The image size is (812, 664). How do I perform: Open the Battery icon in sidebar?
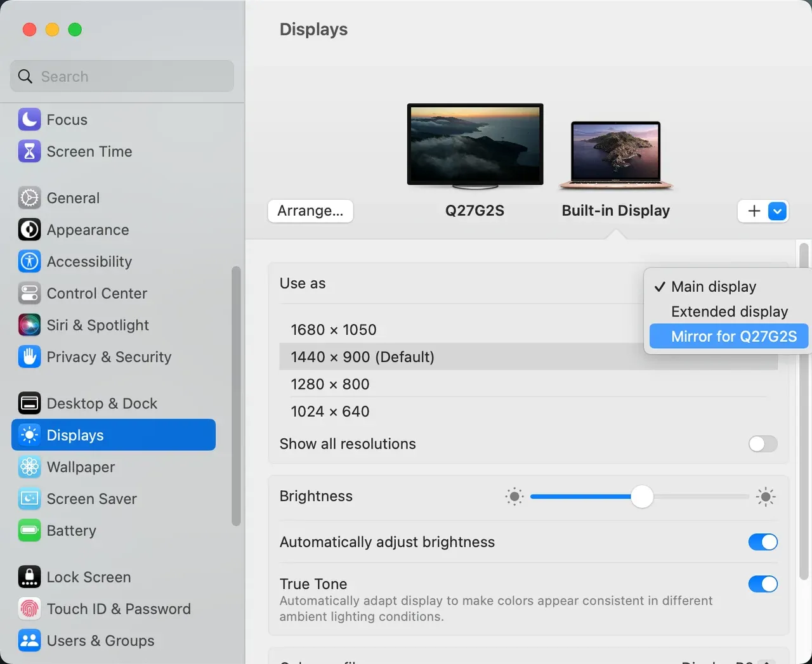click(x=29, y=530)
